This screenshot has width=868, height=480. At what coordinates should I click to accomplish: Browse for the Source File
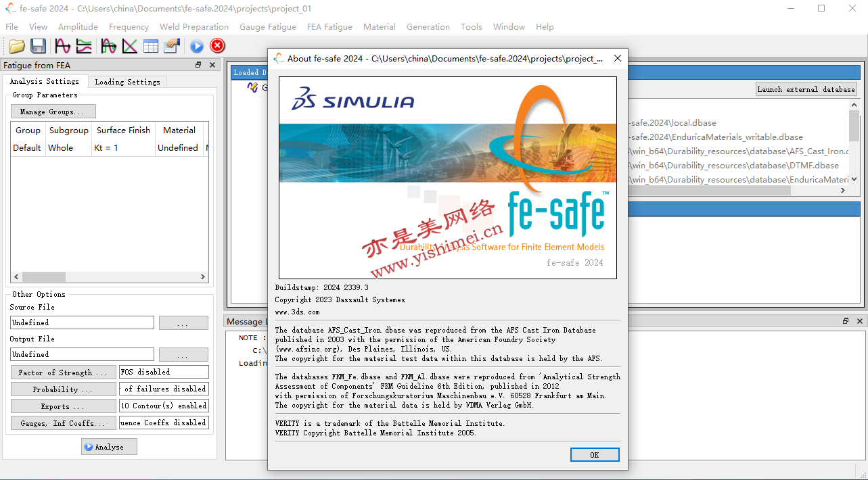point(183,323)
